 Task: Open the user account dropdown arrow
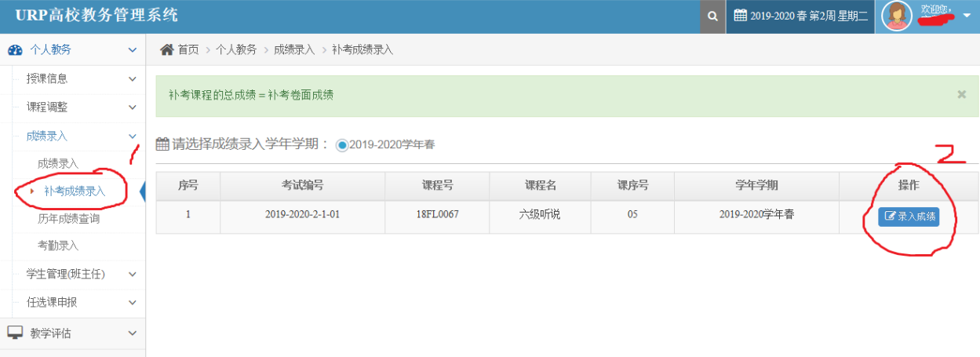tap(966, 16)
